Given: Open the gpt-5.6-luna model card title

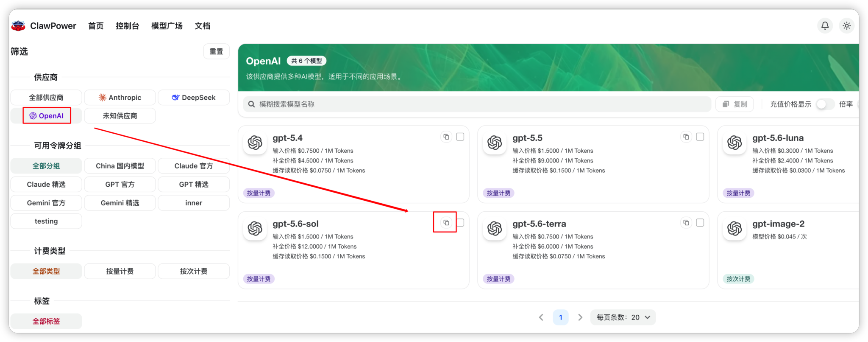Looking at the screenshot, I should tap(778, 138).
